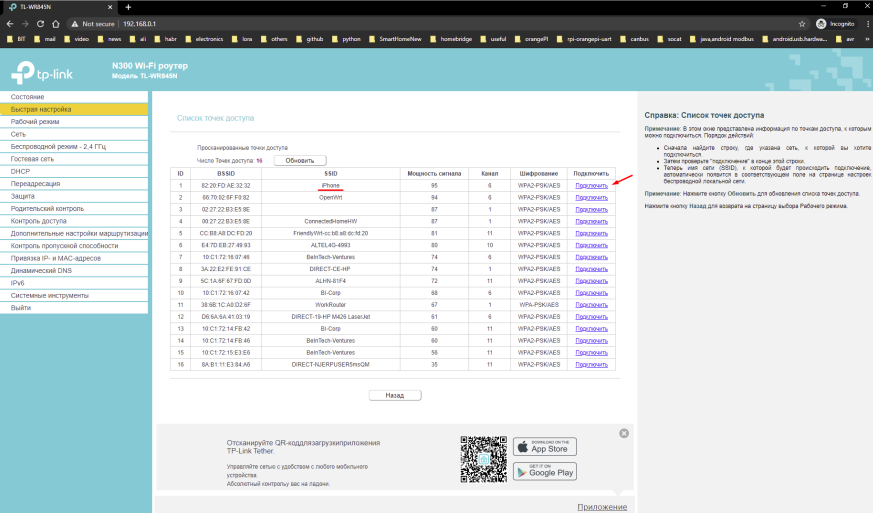The height and width of the screenshot is (513, 873).
Task: Open Беспроводной режим - 2,4 ГГц
Action: point(74,146)
